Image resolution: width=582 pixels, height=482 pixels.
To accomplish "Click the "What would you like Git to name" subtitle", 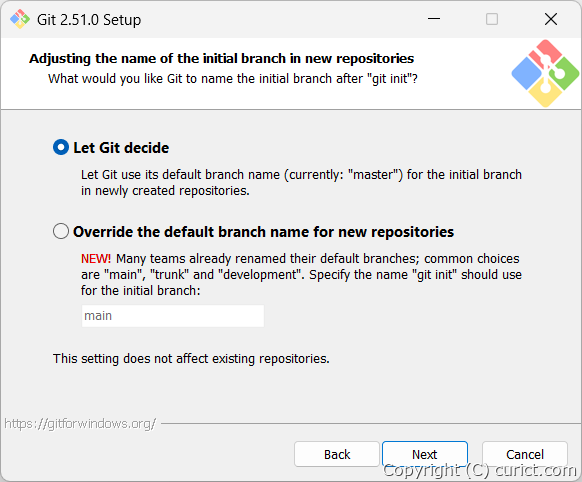I will pyautogui.click(x=233, y=79).
